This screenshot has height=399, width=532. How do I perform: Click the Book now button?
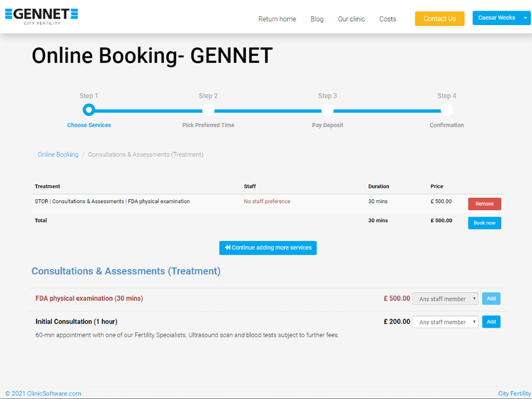[485, 223]
